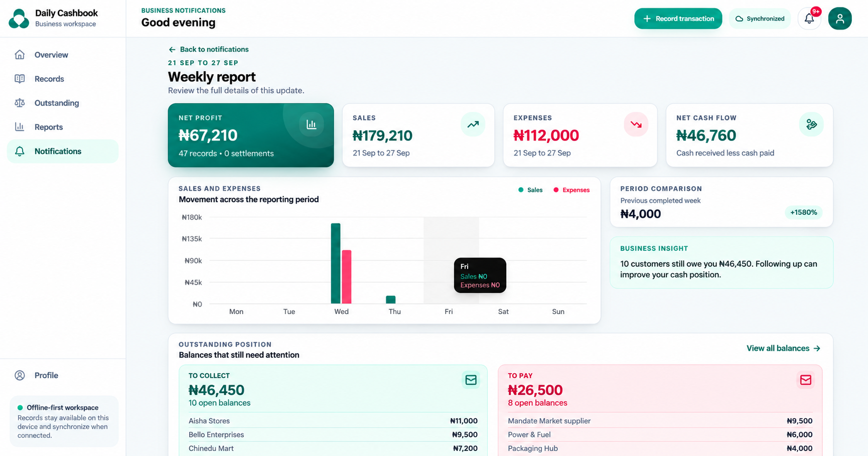
Task: Click the Synchronized cloud status
Action: pos(760,19)
